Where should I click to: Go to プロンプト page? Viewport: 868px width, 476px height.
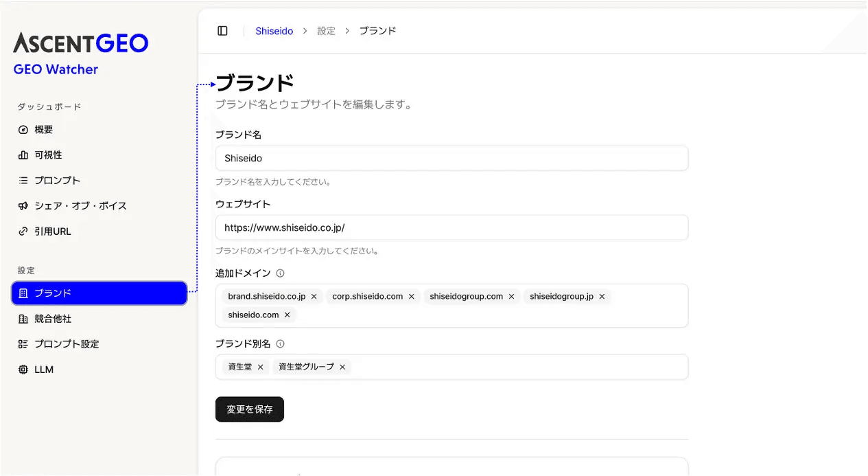pyautogui.click(x=99, y=181)
